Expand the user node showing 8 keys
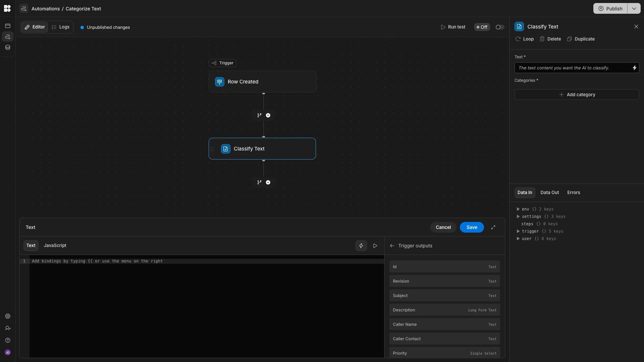644x362 pixels. [x=519, y=239]
